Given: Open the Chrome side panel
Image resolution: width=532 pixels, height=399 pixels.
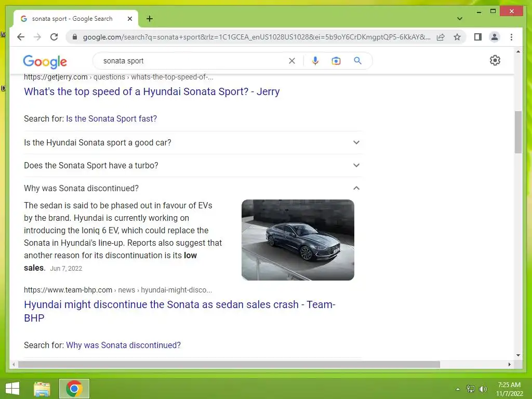Looking at the screenshot, I should pyautogui.click(x=478, y=37).
